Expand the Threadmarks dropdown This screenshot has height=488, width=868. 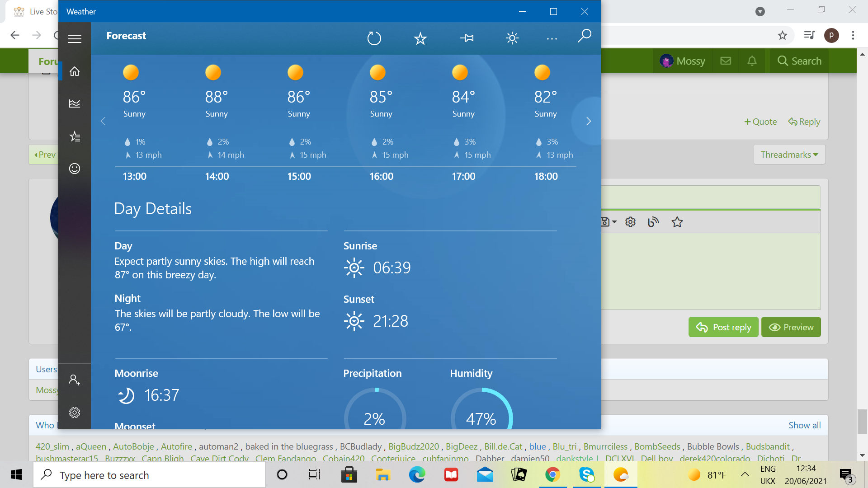(x=789, y=155)
